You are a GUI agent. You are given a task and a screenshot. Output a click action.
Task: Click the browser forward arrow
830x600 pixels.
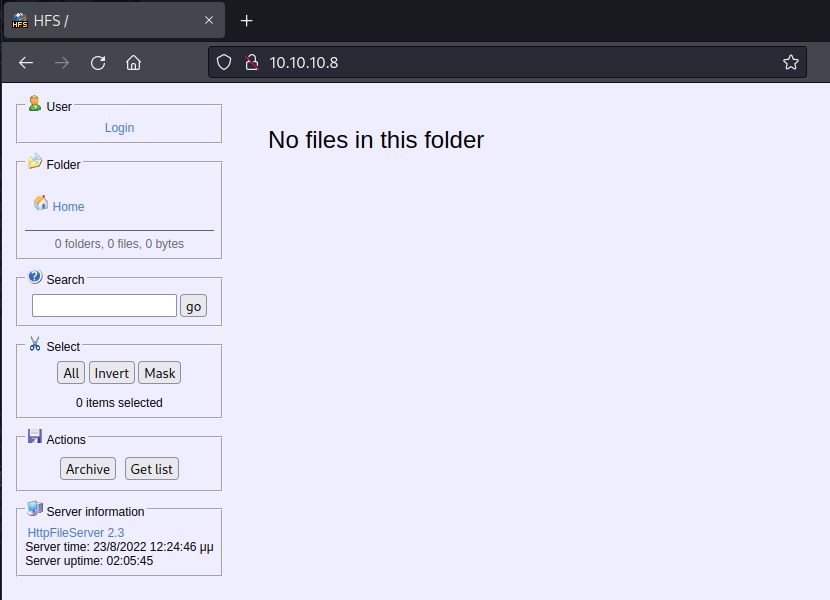[x=62, y=62]
